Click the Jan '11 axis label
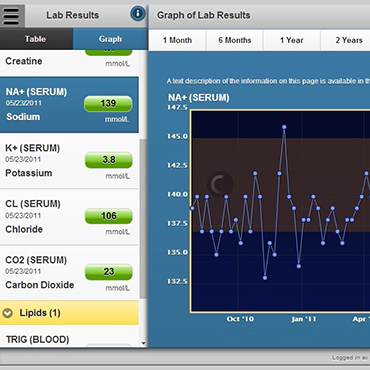370x370 pixels. 304,319
